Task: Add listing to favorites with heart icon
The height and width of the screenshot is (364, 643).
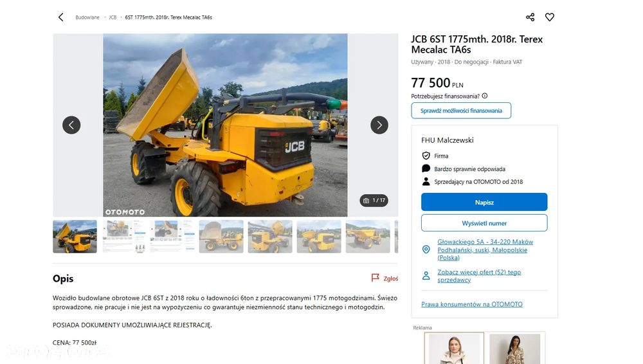Action: [550, 17]
